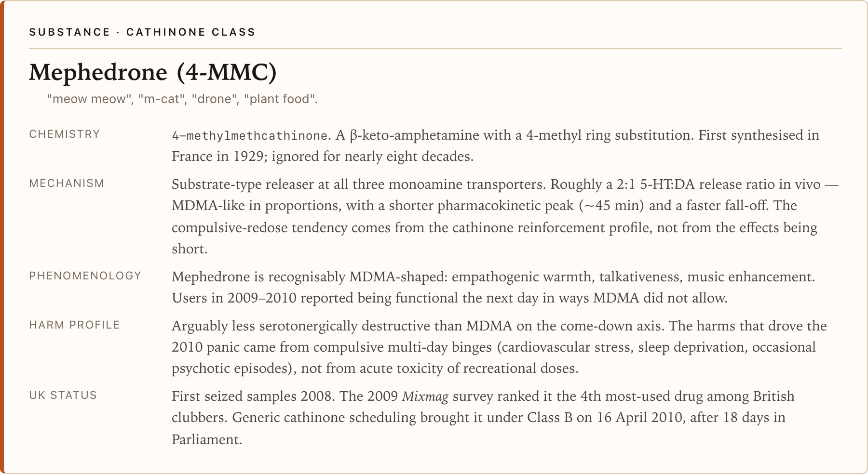Click the "meow meow" street name text

pyautogui.click(x=90, y=99)
